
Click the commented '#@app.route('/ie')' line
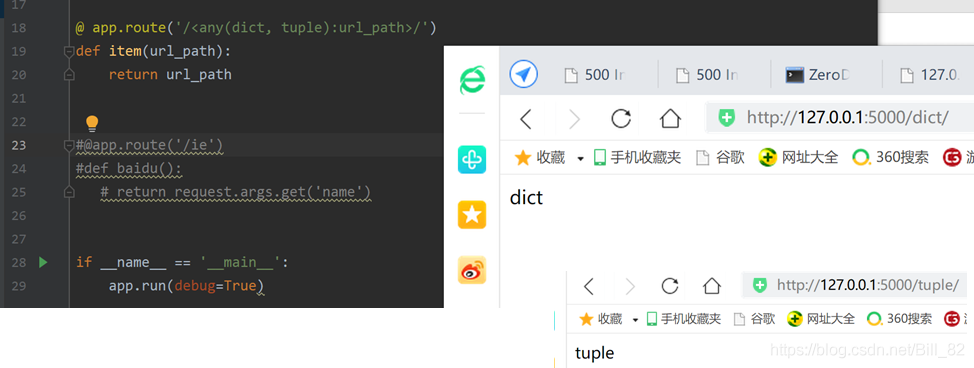coord(149,145)
